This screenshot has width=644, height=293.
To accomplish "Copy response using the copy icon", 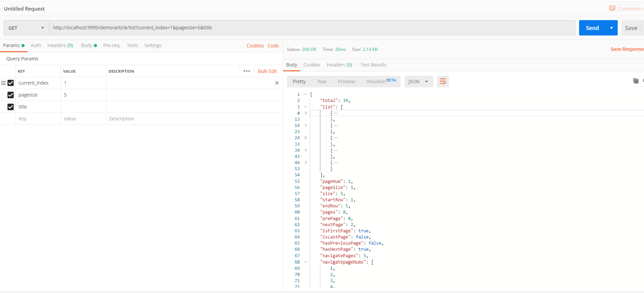I will click(x=635, y=81).
